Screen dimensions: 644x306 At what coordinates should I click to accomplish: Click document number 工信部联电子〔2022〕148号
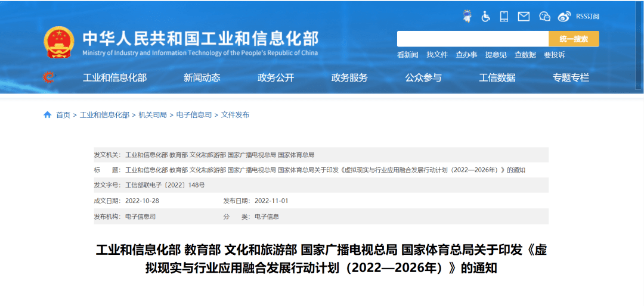point(165,185)
